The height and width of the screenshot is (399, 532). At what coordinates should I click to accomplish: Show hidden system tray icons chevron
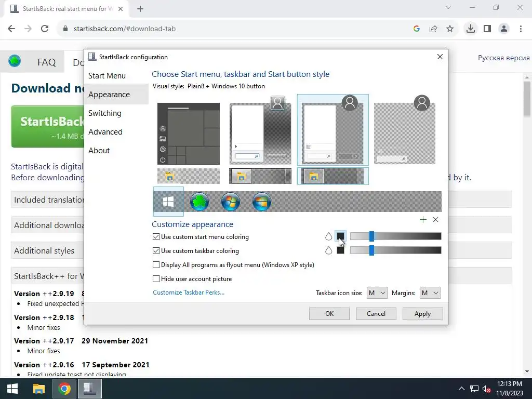point(461,389)
